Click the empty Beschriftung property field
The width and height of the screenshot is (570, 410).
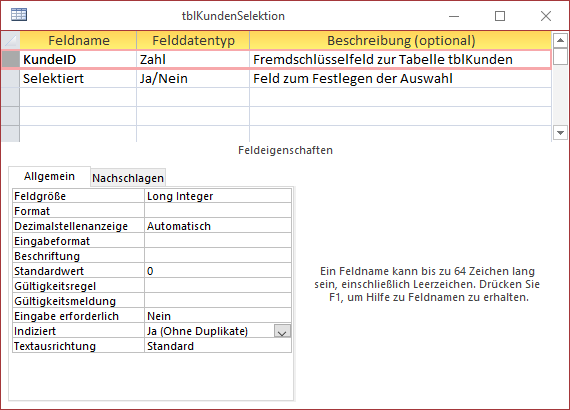(x=218, y=256)
